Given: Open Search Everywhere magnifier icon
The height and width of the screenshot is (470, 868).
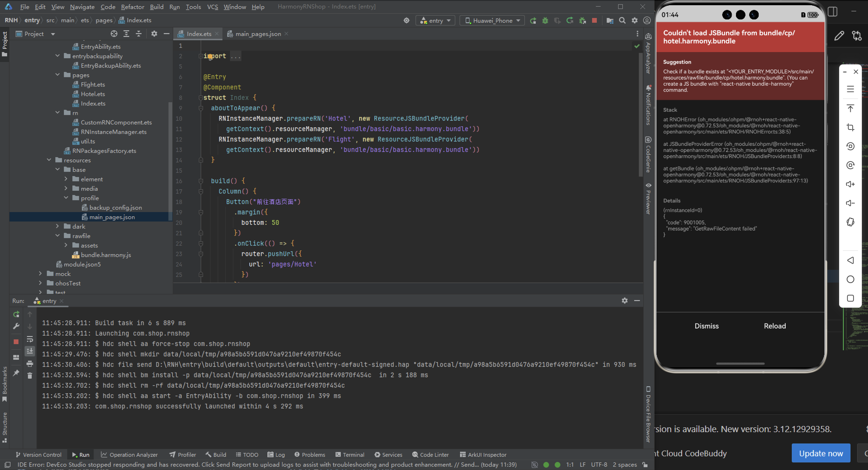Looking at the screenshot, I should (622, 21).
